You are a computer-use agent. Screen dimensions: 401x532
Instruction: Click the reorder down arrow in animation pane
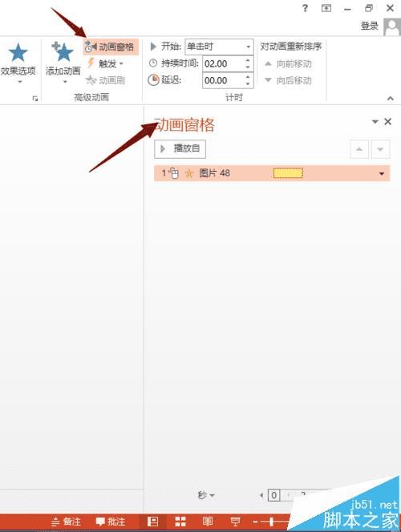click(381, 149)
